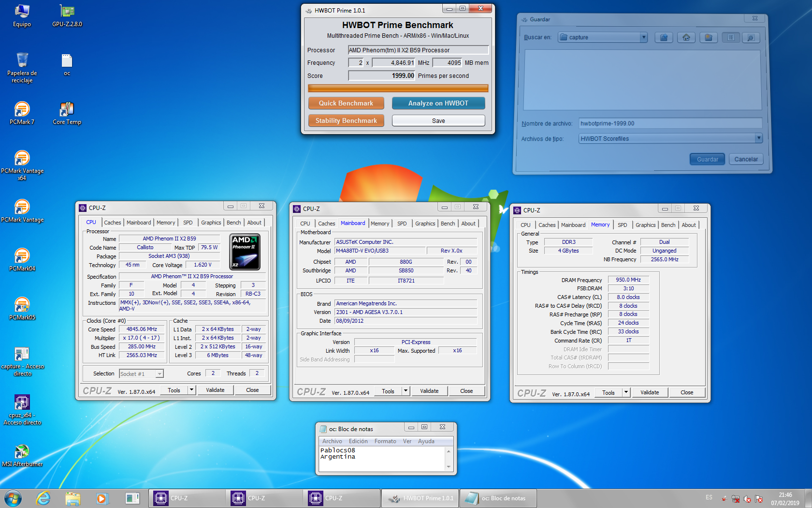
Task: Expand Tools dropdown arrow in CPU tab window
Action: pyautogui.click(x=191, y=390)
